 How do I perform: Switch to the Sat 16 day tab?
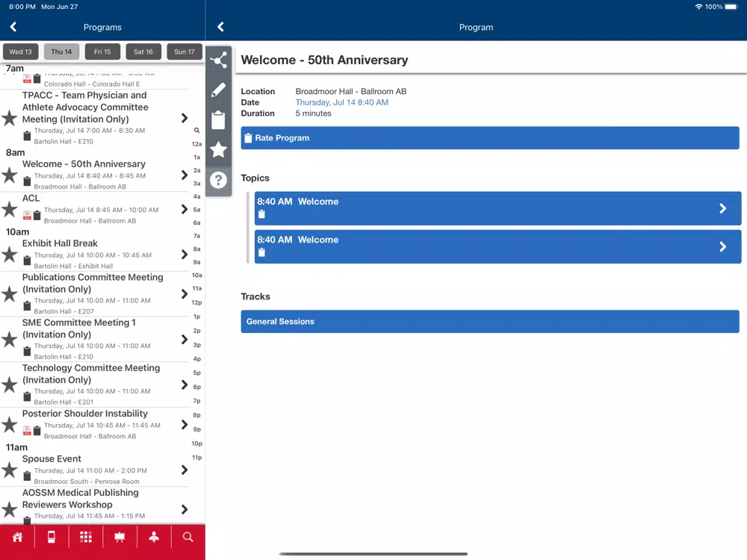(143, 52)
